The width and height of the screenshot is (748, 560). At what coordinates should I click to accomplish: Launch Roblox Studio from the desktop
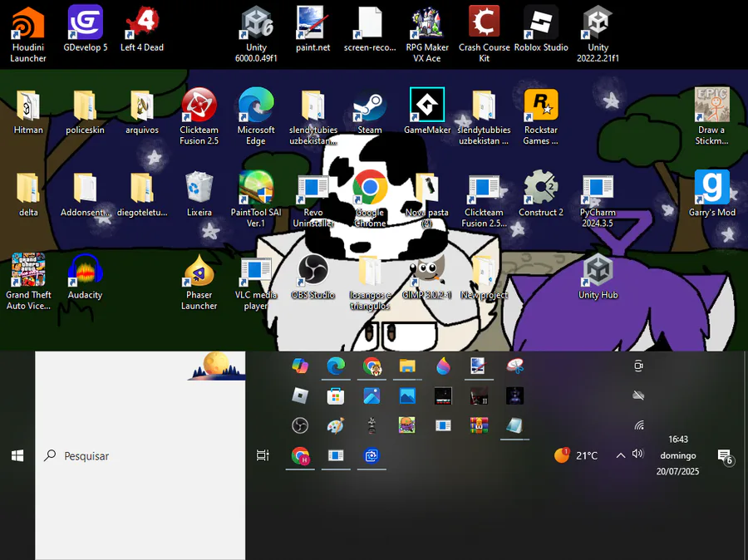[x=541, y=30]
